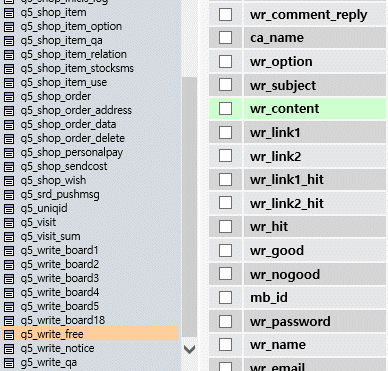Select the g5_shop_personalpay table name
This screenshot has width=388, height=371.
coord(72,153)
